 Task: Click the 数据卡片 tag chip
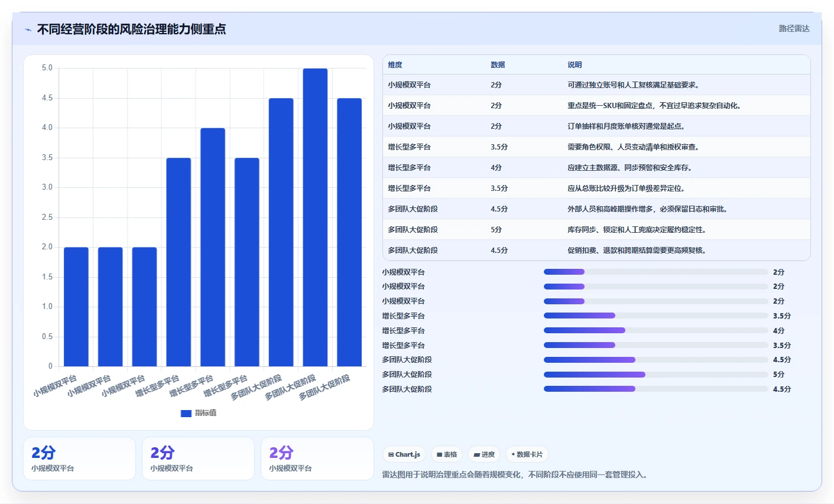[527, 454]
